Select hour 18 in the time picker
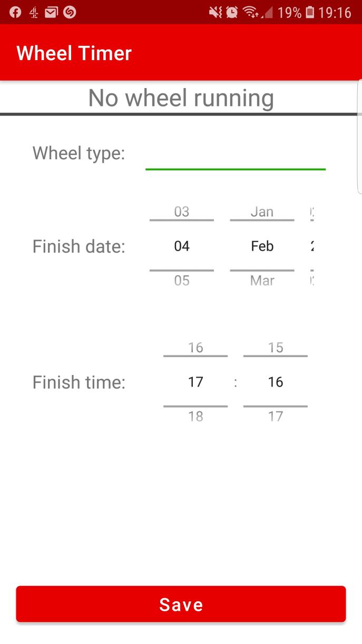Viewport: 362px width, 644px height. coord(195,416)
